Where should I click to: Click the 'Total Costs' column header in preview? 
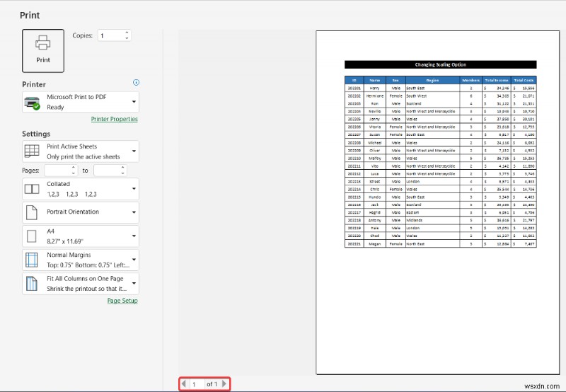524,80
